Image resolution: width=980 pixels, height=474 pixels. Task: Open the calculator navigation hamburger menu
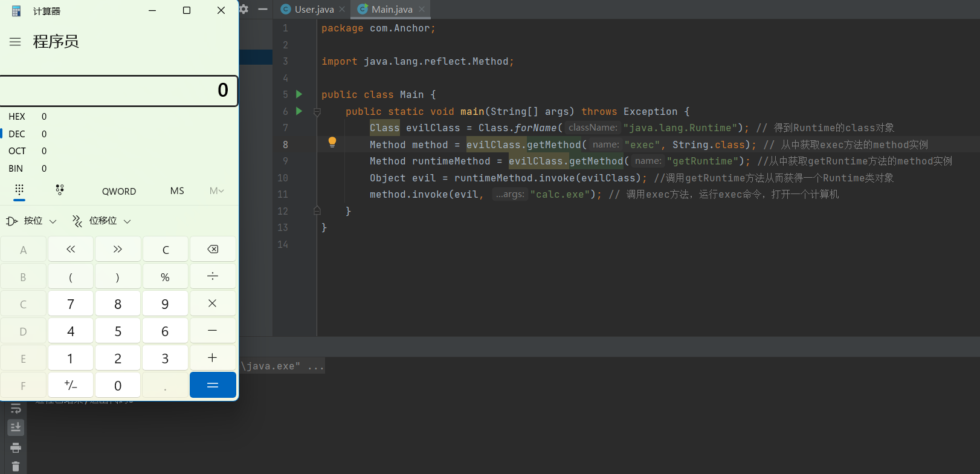pos(15,42)
